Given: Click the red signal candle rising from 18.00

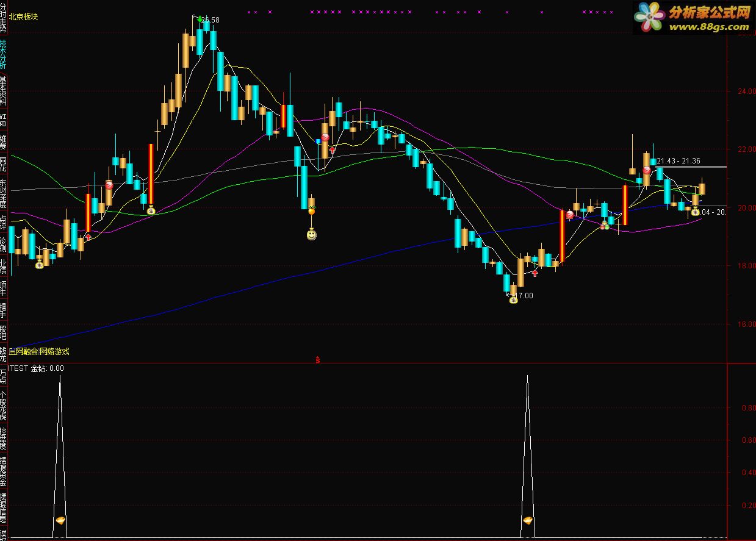Looking at the screenshot, I should pos(562,235).
